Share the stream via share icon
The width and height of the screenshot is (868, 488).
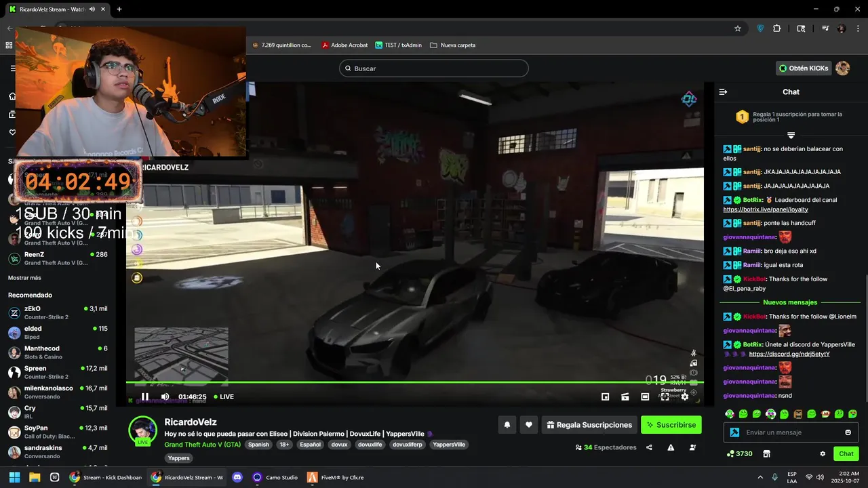pos(649,447)
